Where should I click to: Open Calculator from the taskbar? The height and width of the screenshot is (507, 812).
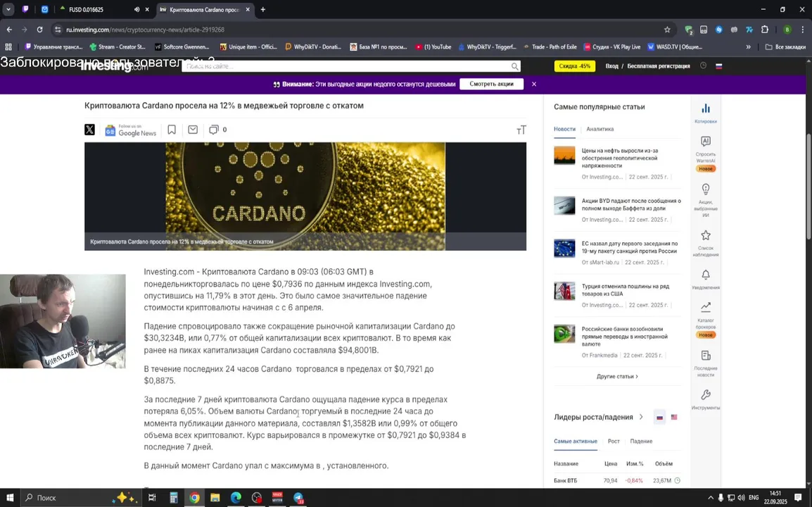point(174,498)
